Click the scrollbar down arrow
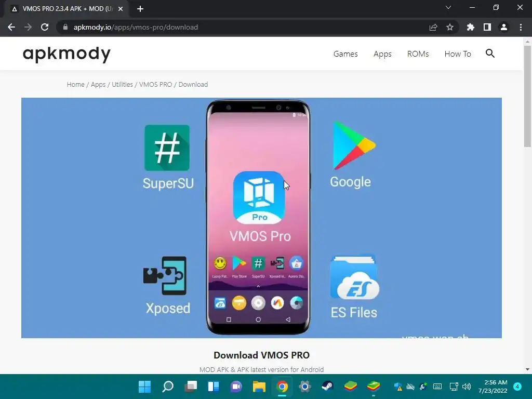Image resolution: width=532 pixels, height=399 pixels. tap(527, 369)
